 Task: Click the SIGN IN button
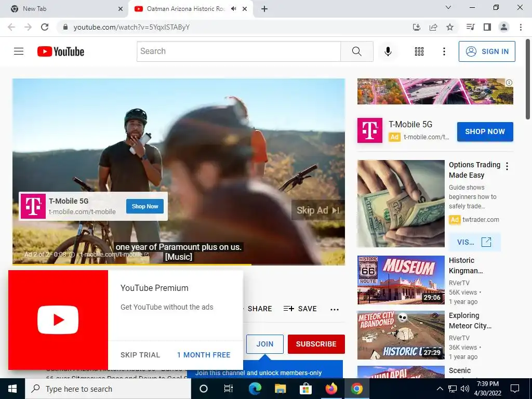coord(487,51)
